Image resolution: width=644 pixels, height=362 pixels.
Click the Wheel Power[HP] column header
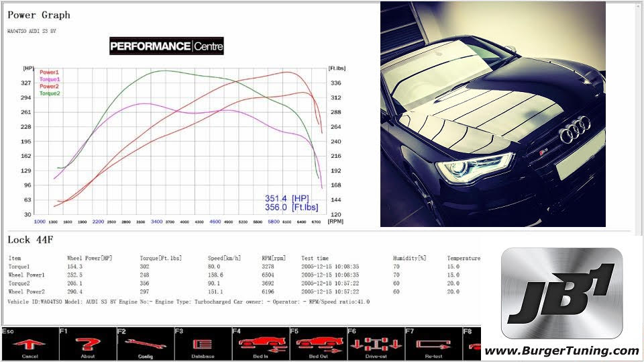(x=89, y=259)
